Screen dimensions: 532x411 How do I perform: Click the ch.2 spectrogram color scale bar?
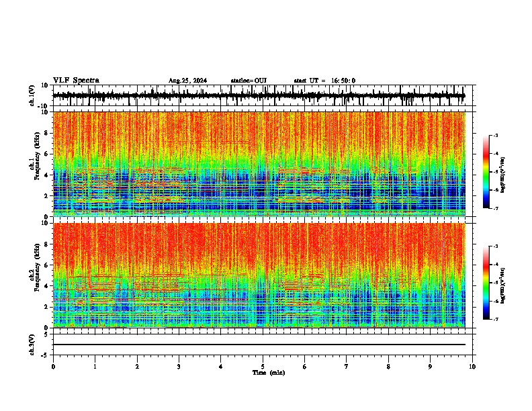point(486,283)
